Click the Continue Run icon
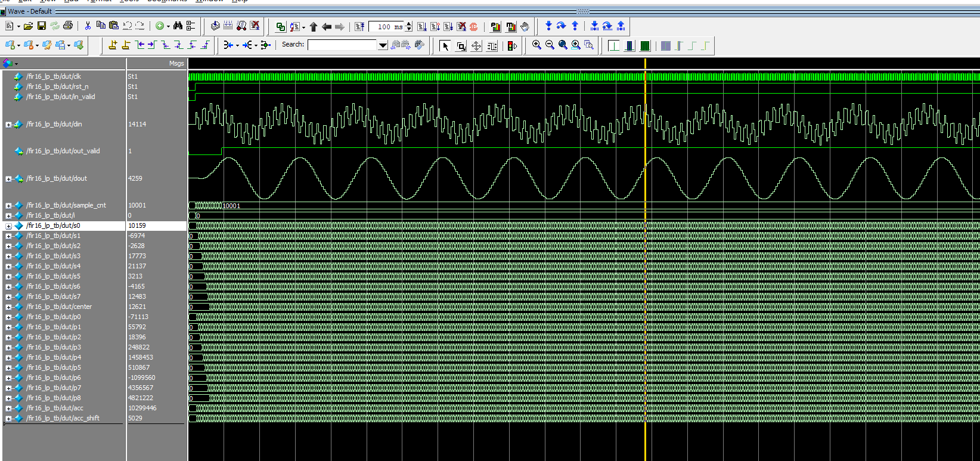The width and height of the screenshot is (980, 461). tap(435, 27)
